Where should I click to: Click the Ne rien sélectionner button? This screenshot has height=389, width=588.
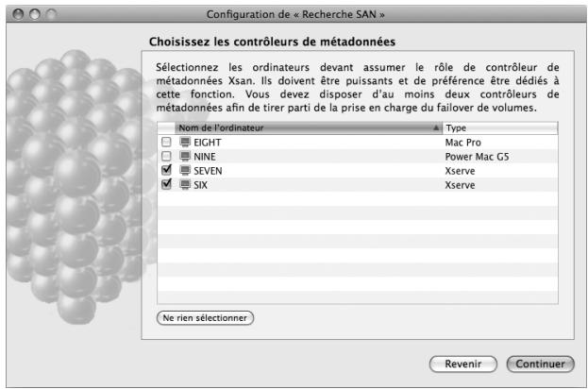pyautogui.click(x=205, y=318)
